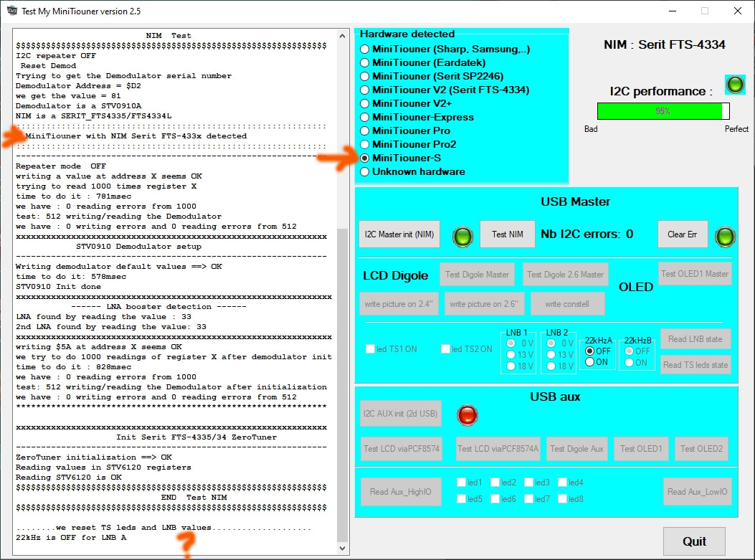
Task: Click Read TS leds state button
Action: click(695, 364)
